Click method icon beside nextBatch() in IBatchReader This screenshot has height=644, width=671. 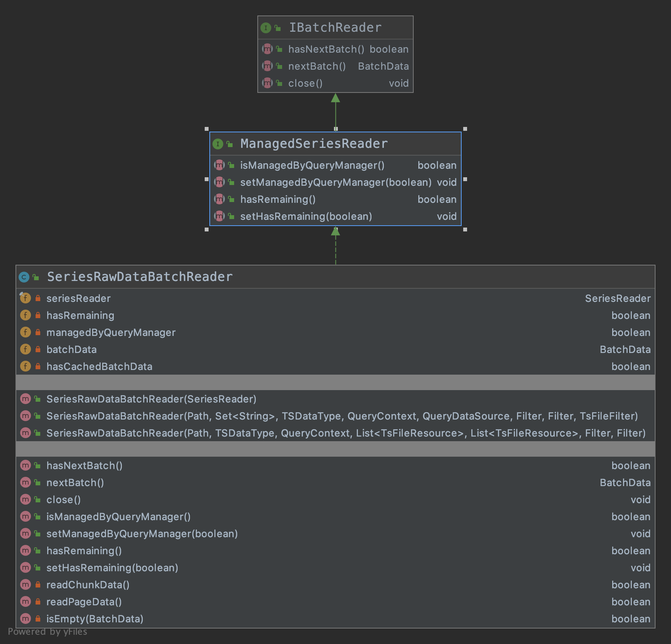[267, 66]
